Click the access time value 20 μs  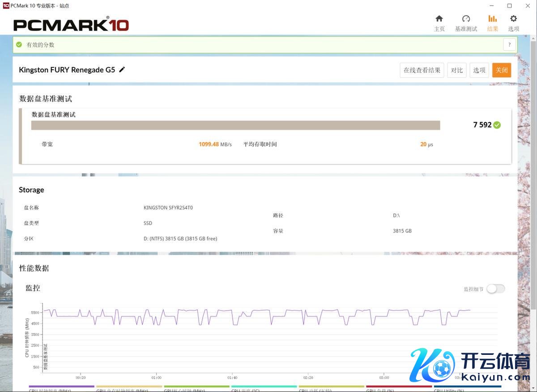pyautogui.click(x=426, y=144)
